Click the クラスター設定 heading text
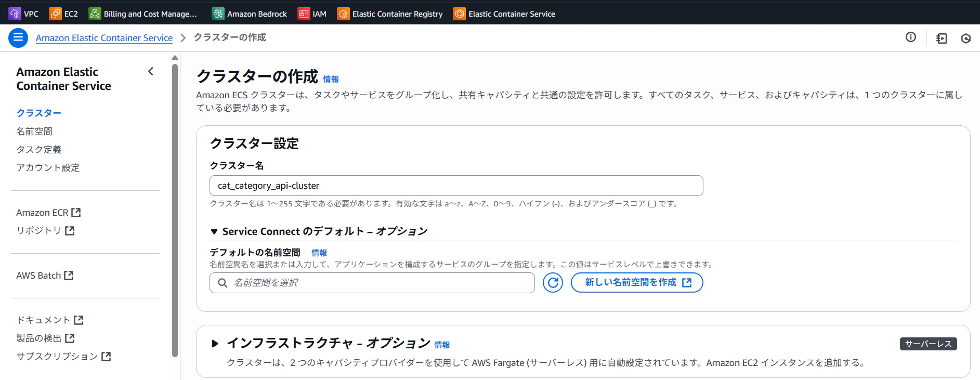This screenshot has height=380, width=980. (254, 143)
